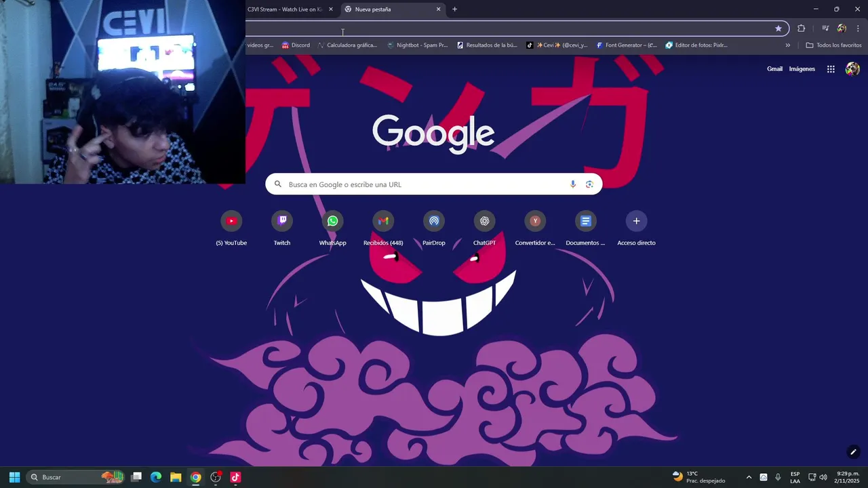This screenshot has height=488, width=868.
Task: Click the Gmail link
Action: (774, 69)
